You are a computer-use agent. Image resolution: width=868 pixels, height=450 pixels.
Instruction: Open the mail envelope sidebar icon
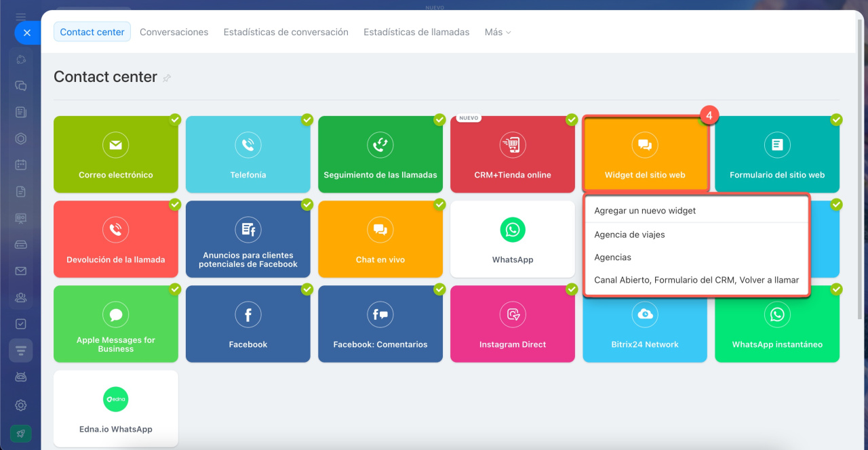tap(21, 271)
